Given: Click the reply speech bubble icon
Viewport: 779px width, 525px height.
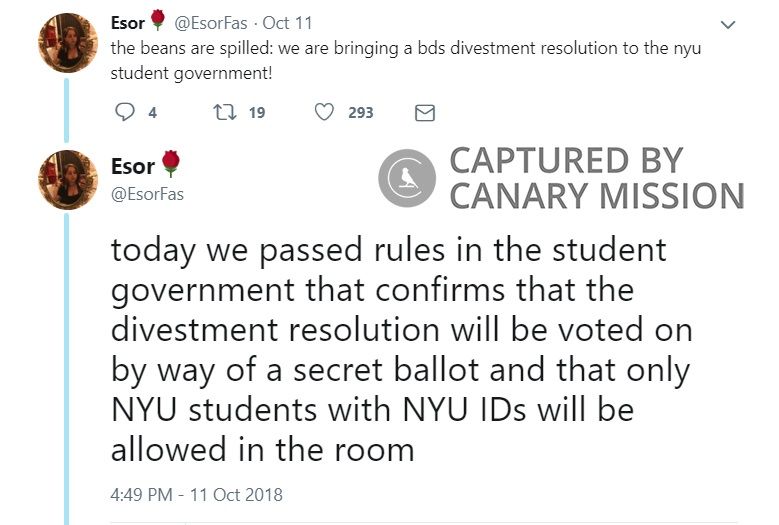Looking at the screenshot, I should point(125,113).
